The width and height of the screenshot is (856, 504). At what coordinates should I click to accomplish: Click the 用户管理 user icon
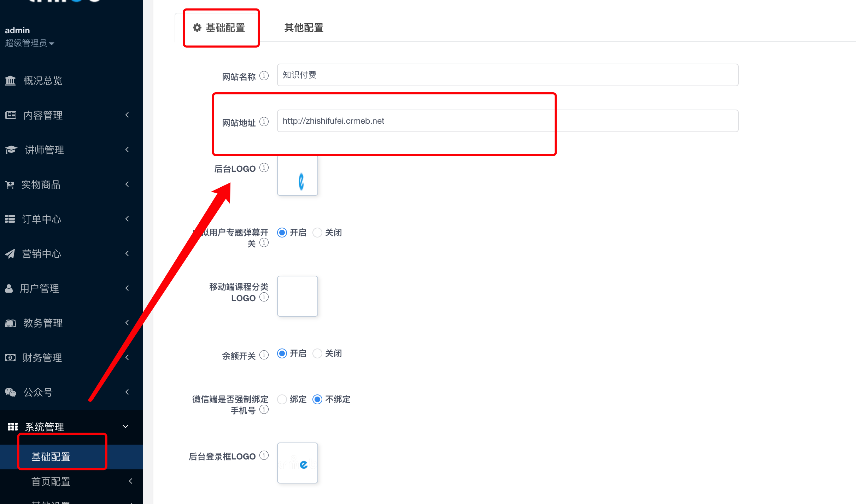(x=9, y=288)
